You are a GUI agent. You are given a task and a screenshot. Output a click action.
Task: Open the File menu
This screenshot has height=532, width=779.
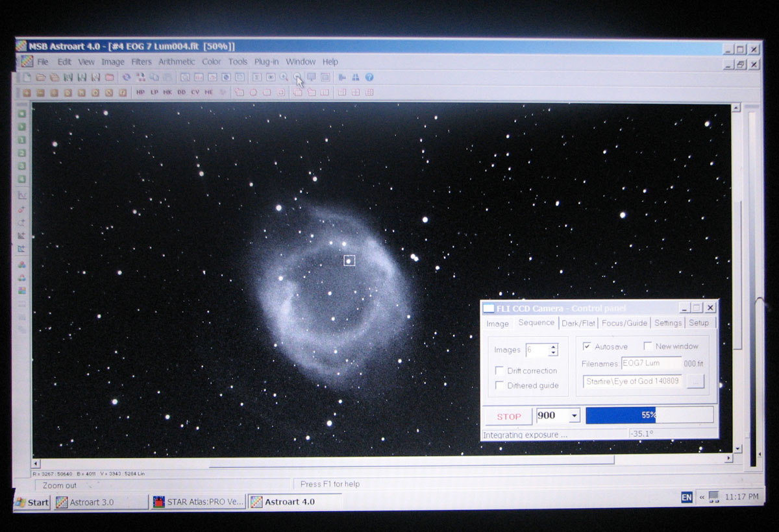tap(43, 62)
